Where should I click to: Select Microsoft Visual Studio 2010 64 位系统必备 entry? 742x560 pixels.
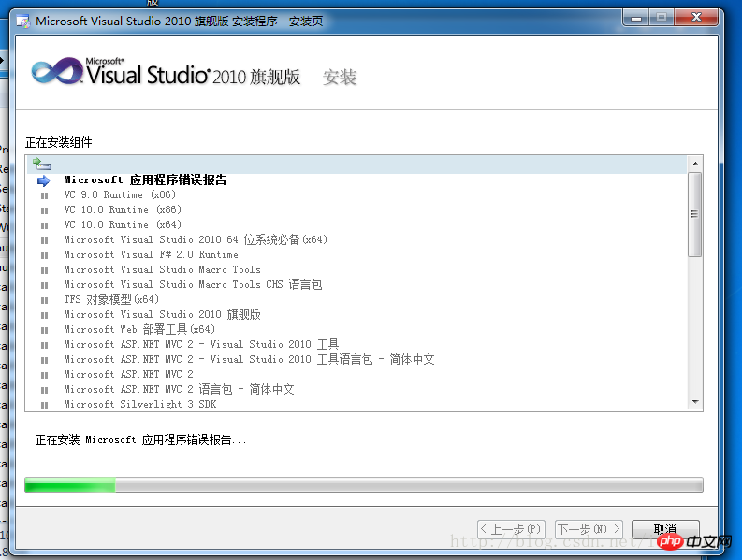196,239
